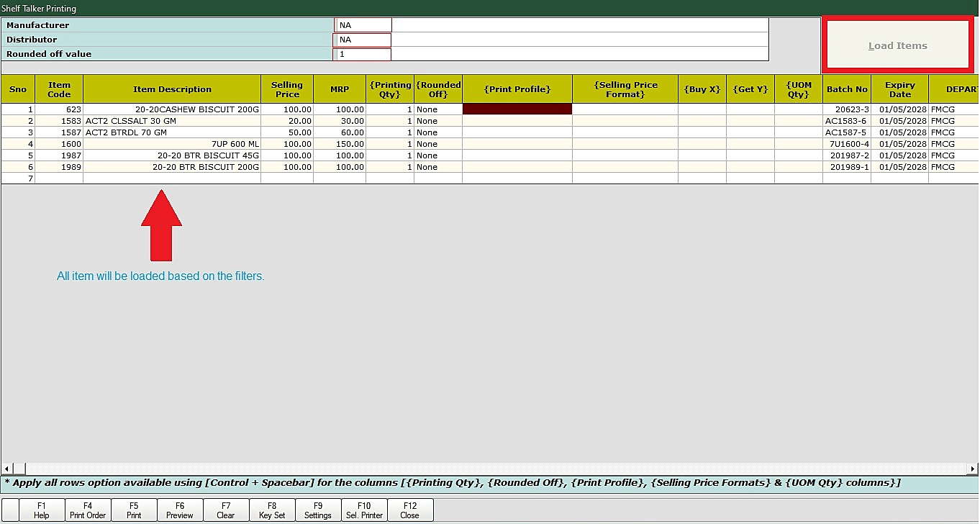Image resolution: width=980 pixels, height=524 pixels.
Task: Click F10 Sel. Printer button
Action: [364, 510]
